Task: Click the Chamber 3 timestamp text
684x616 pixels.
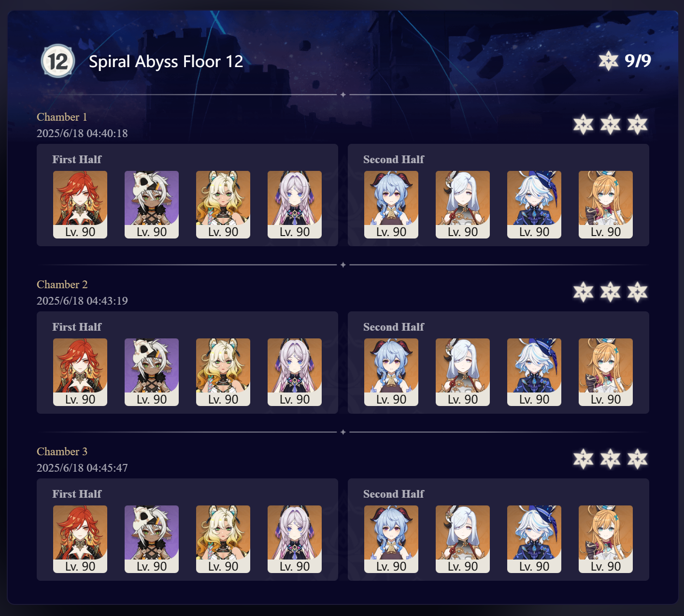Action: click(x=82, y=468)
